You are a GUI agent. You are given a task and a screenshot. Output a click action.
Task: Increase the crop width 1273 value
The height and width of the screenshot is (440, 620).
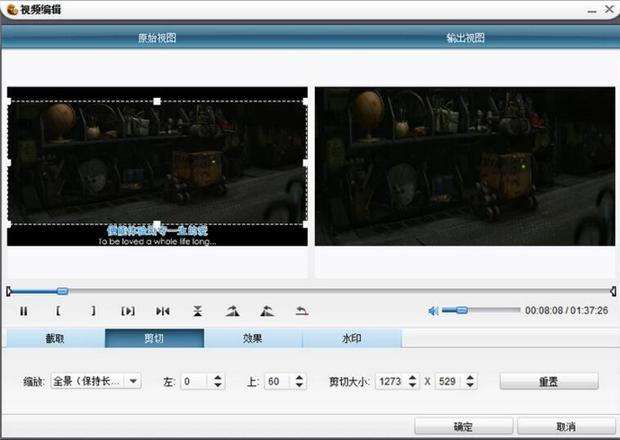412,378
